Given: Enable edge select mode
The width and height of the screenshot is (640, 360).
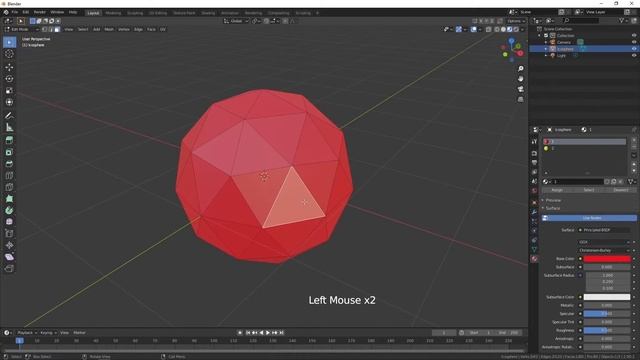Looking at the screenshot, I should click(51, 29).
